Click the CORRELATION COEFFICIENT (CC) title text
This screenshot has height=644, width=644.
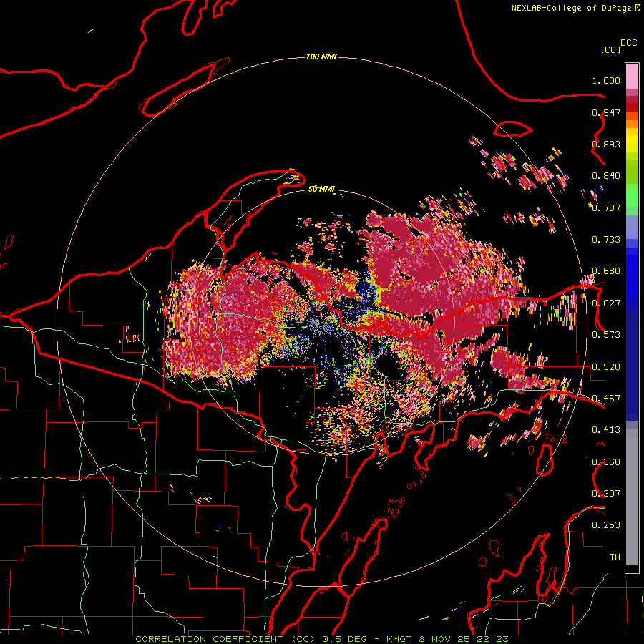point(225,639)
